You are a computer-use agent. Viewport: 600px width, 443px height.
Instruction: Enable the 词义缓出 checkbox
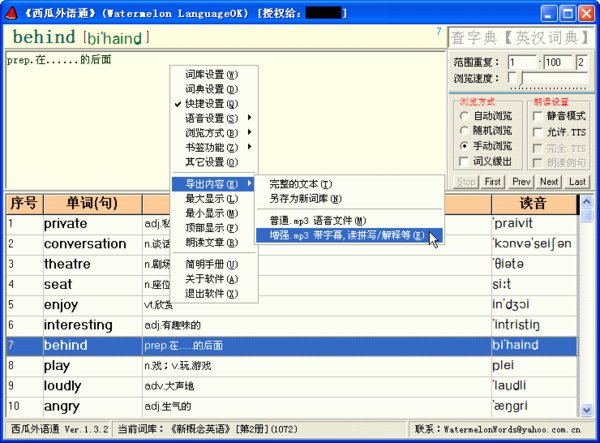(464, 161)
